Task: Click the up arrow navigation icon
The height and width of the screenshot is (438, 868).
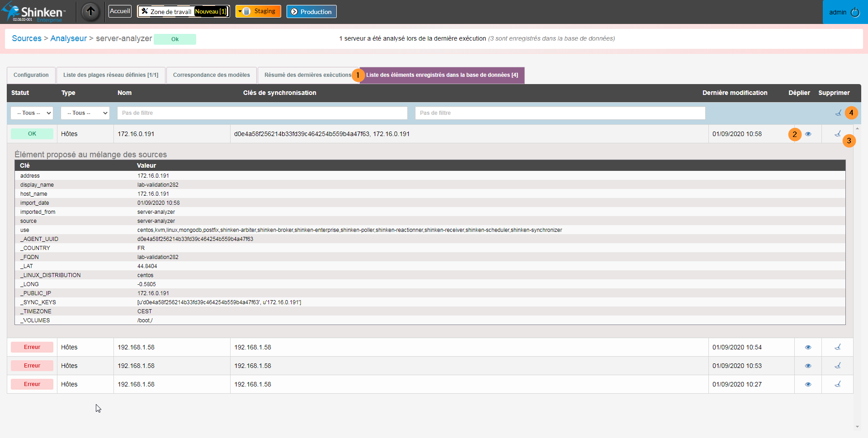Action: pos(90,12)
